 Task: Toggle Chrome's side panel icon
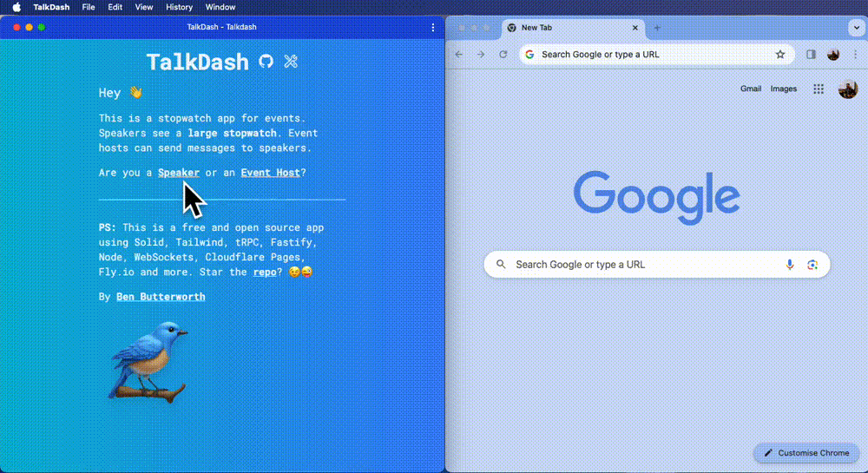point(811,54)
